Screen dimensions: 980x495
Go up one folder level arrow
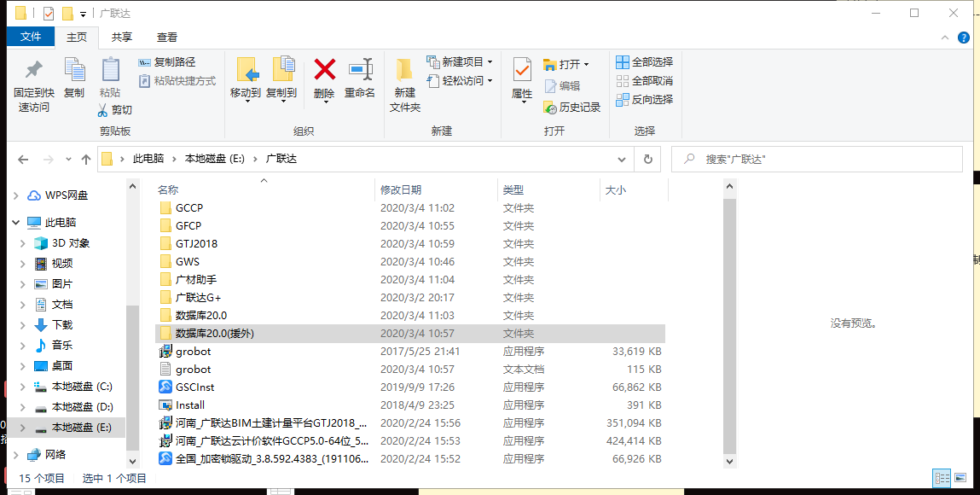coord(85,160)
